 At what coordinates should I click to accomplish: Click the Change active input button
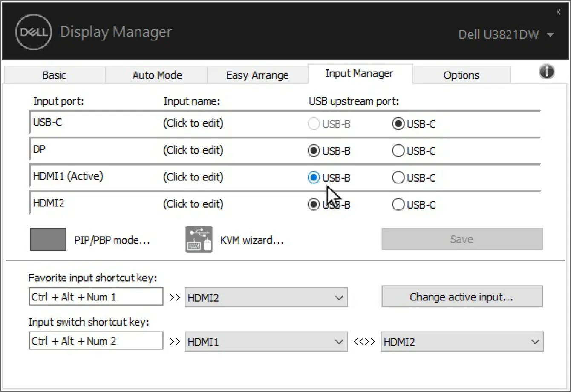pyautogui.click(x=461, y=297)
